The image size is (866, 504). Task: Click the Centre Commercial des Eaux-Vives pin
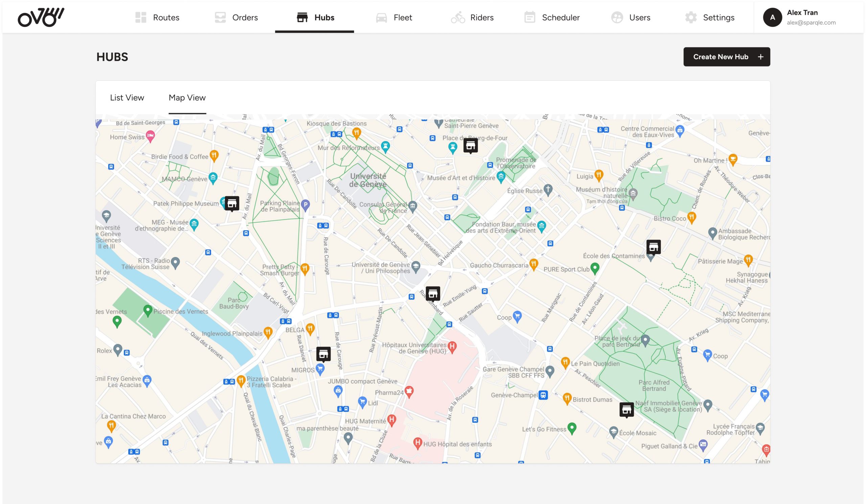coord(680,131)
